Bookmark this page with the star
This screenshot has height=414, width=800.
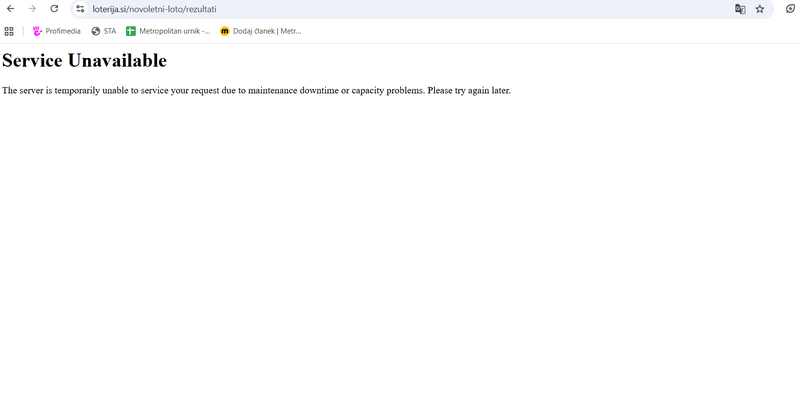760,9
